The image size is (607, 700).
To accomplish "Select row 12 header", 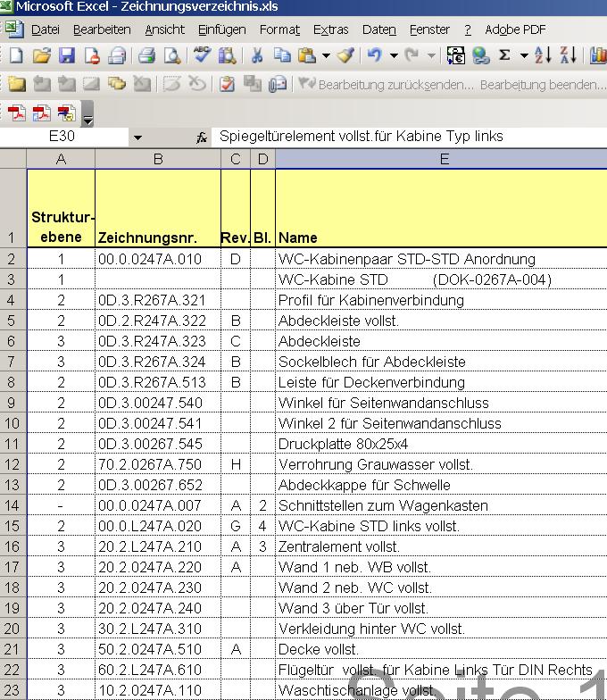I will click(x=12, y=464).
